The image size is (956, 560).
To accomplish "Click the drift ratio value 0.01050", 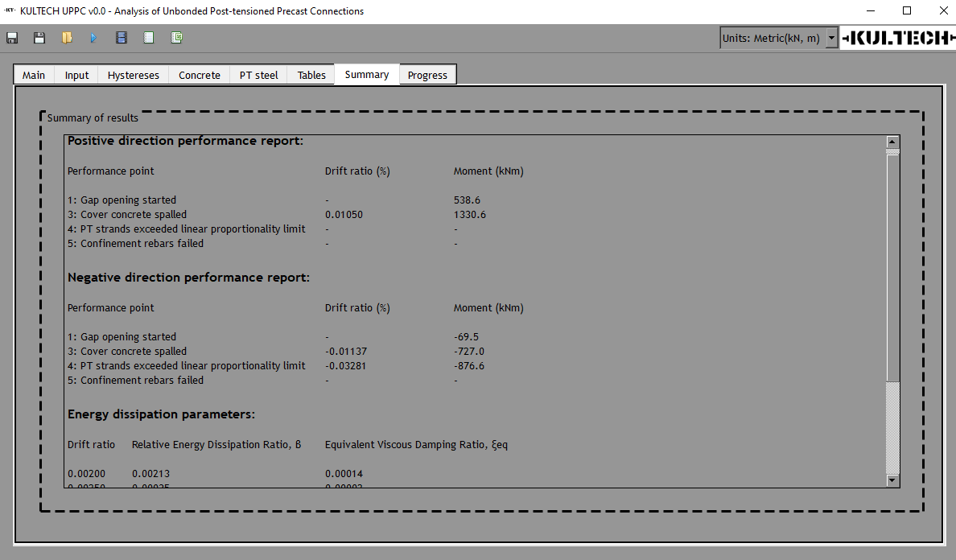I will (344, 215).
